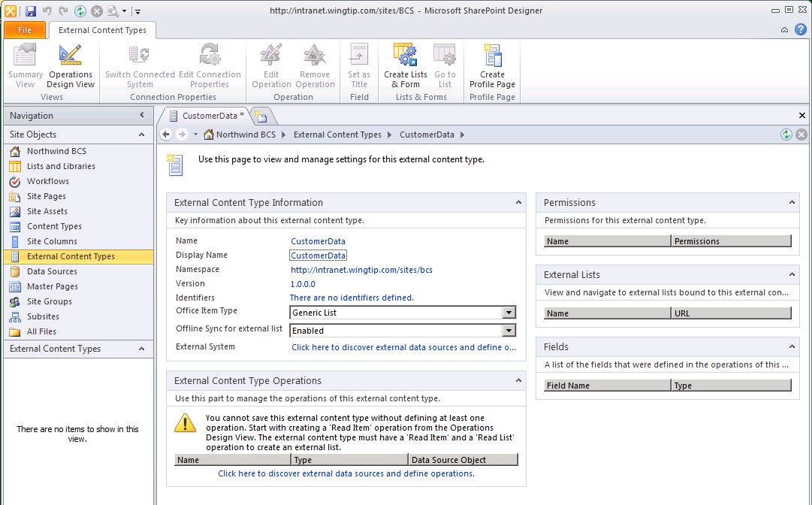Open Site Groups in navigation
Image resolution: width=812 pixels, height=505 pixels.
tap(49, 301)
